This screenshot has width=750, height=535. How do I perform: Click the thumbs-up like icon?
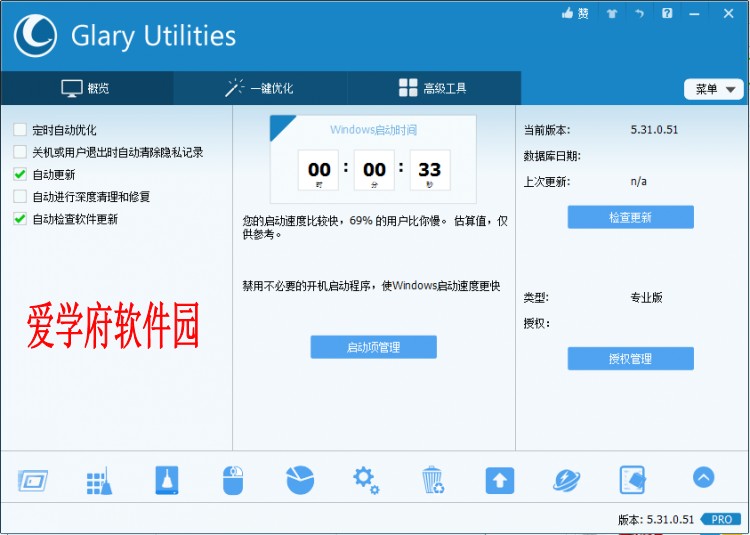coord(567,13)
